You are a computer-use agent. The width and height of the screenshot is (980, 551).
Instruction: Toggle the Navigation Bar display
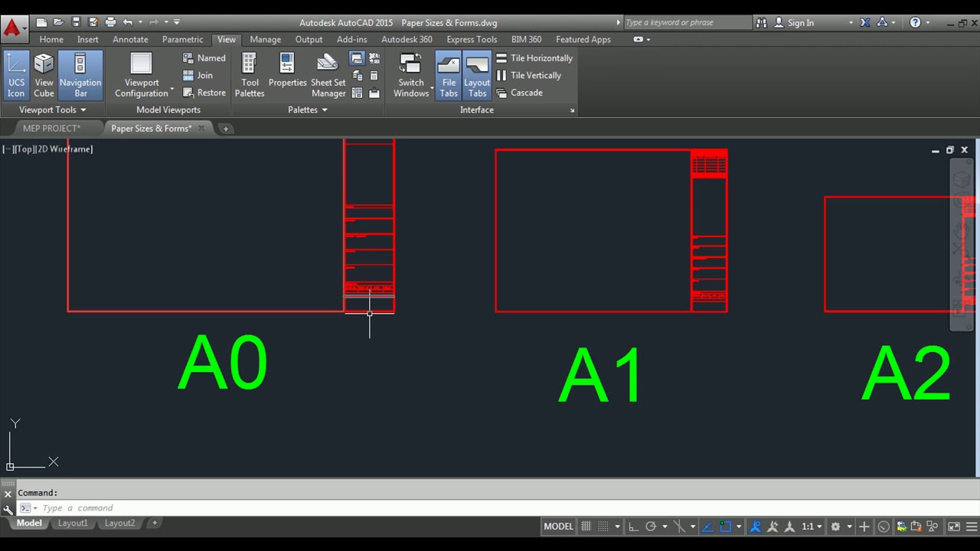click(x=80, y=76)
